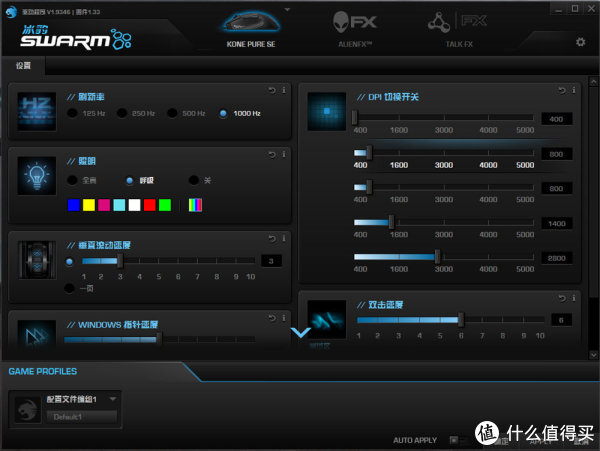Viewport: 600px width, 451px height.
Task: Click the 2800 DPI slider handle
Action: (x=437, y=257)
